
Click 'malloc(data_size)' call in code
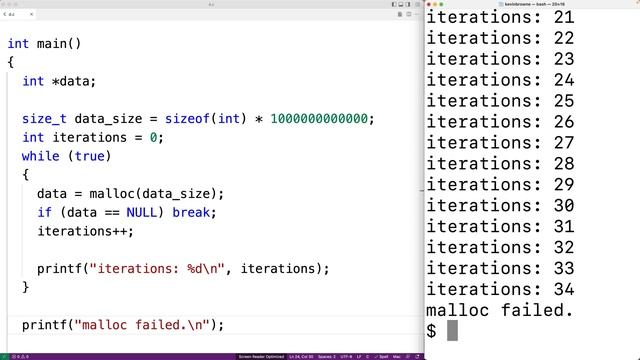(x=153, y=194)
